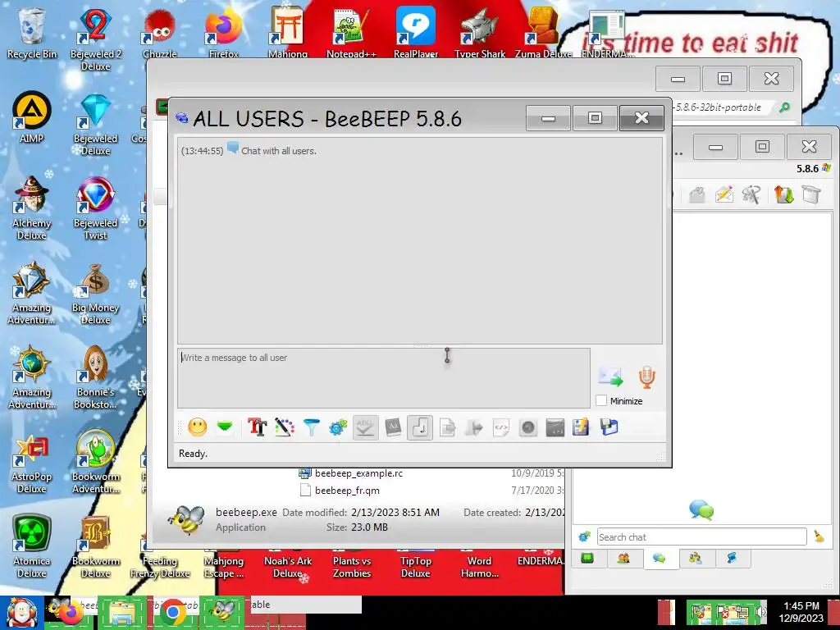Open chat settings gears icon
The width and height of the screenshot is (840, 630).
(x=338, y=427)
